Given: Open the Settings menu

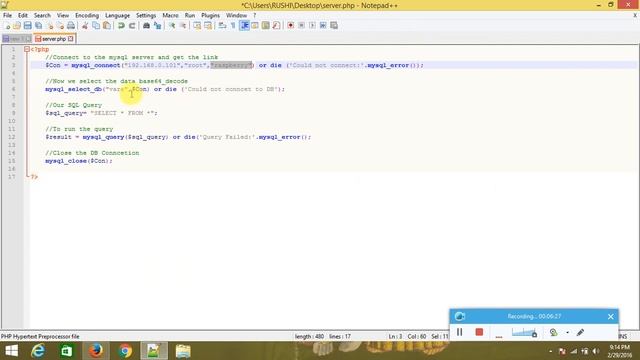Looking at the screenshot, I should click(146, 16).
